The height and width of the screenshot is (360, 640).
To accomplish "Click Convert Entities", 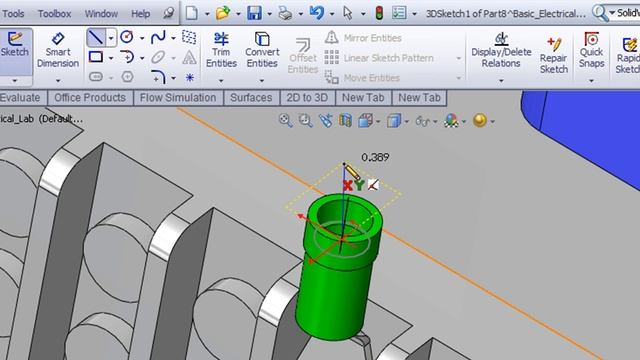I will pos(262,50).
